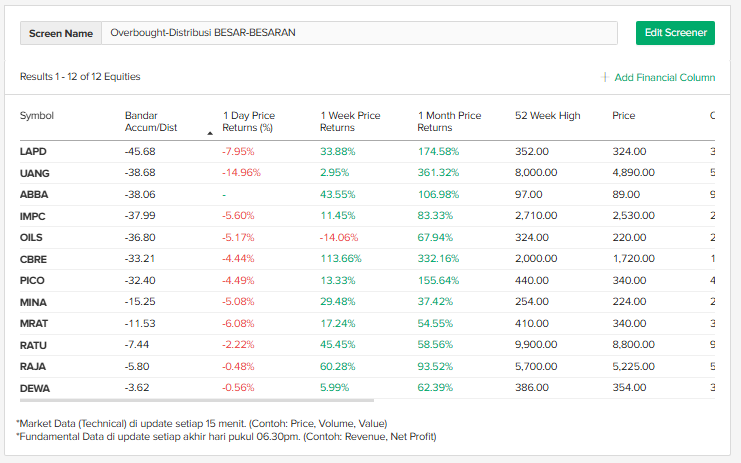The image size is (741, 463).
Task: Click the sort arrow on Bandar Accum/Dist column
Action: pos(210,132)
